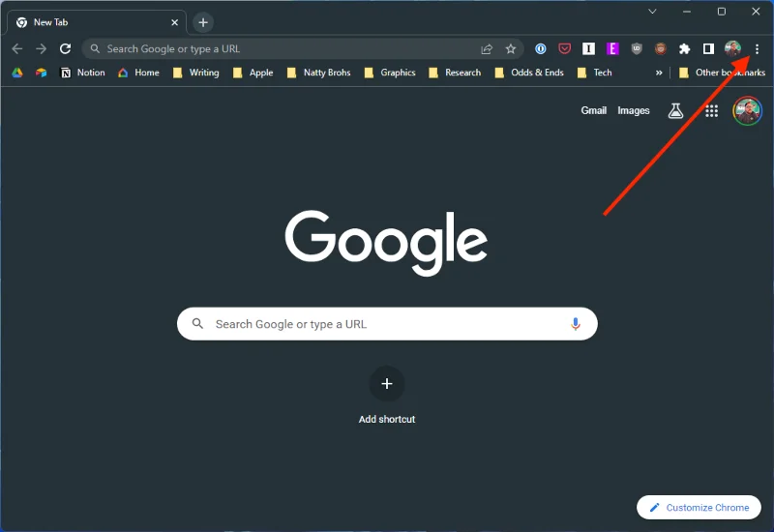Open the Google apps grid
Image resolution: width=774 pixels, height=532 pixels.
click(x=711, y=111)
